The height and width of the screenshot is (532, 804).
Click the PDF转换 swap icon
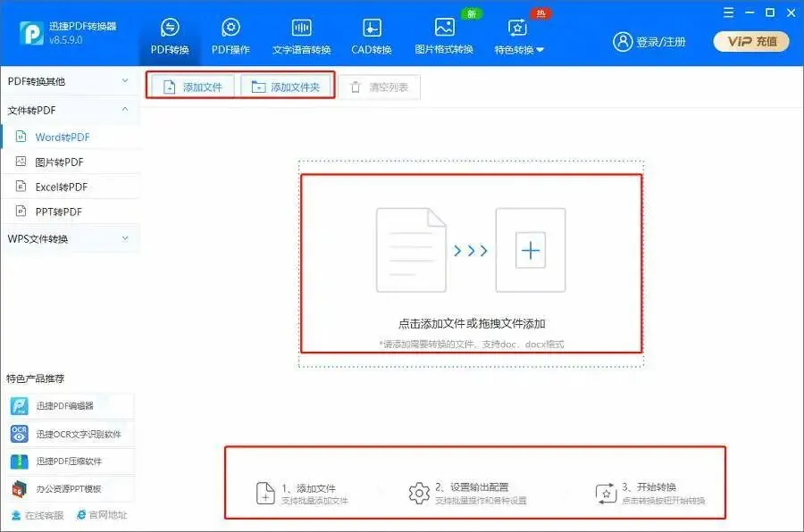coord(170,27)
